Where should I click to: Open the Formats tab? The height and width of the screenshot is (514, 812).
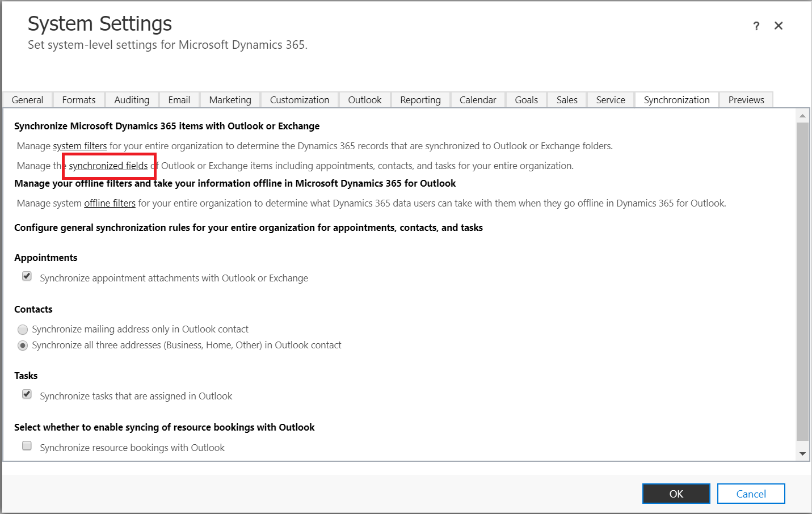(x=79, y=100)
